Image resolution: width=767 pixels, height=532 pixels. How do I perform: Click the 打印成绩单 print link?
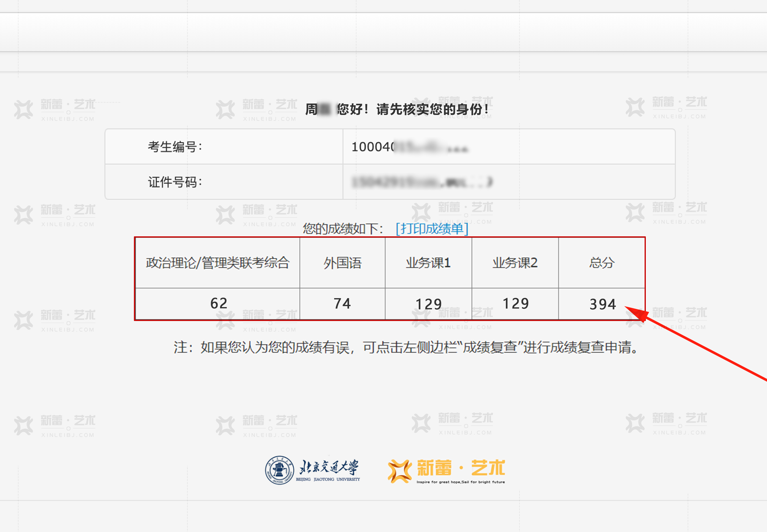pos(432,229)
